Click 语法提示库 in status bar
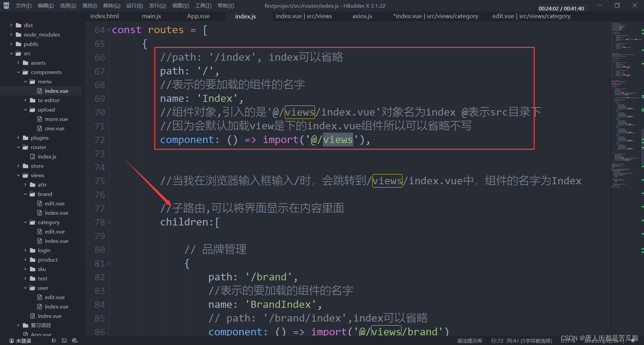Image resolution: width=644 pixels, height=345 pixels. point(470,341)
